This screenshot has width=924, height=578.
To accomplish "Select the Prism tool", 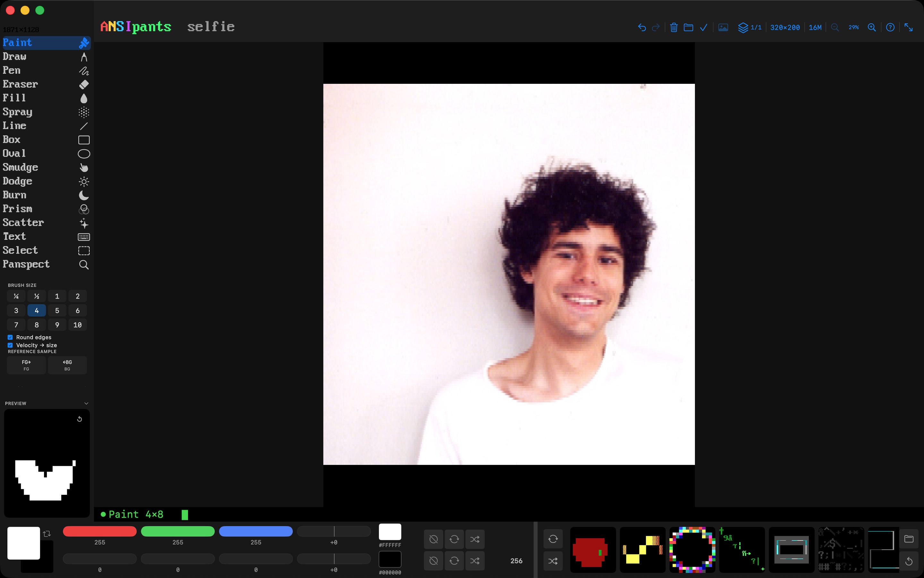I will point(46,209).
